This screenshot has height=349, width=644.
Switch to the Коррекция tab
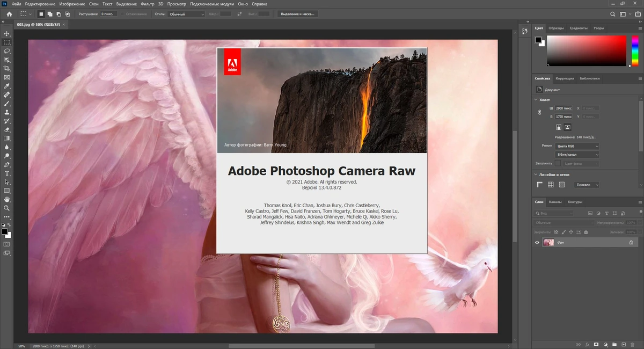click(565, 78)
